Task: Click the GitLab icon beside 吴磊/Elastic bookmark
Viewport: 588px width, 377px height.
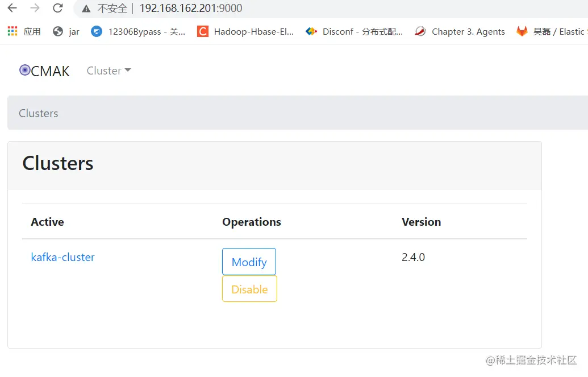Action: pyautogui.click(x=522, y=31)
